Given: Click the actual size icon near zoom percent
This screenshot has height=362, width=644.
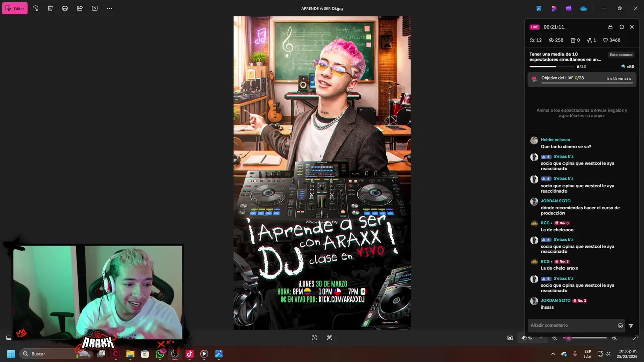Looking at the screenshot, I should click(510, 338).
